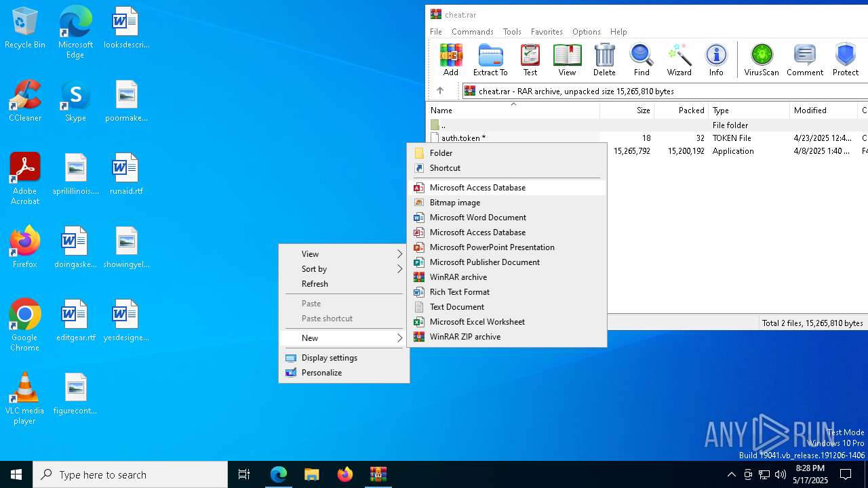Screen dimensions: 868x488
Task: Run VirusScan on the archive
Action: [x=762, y=60]
